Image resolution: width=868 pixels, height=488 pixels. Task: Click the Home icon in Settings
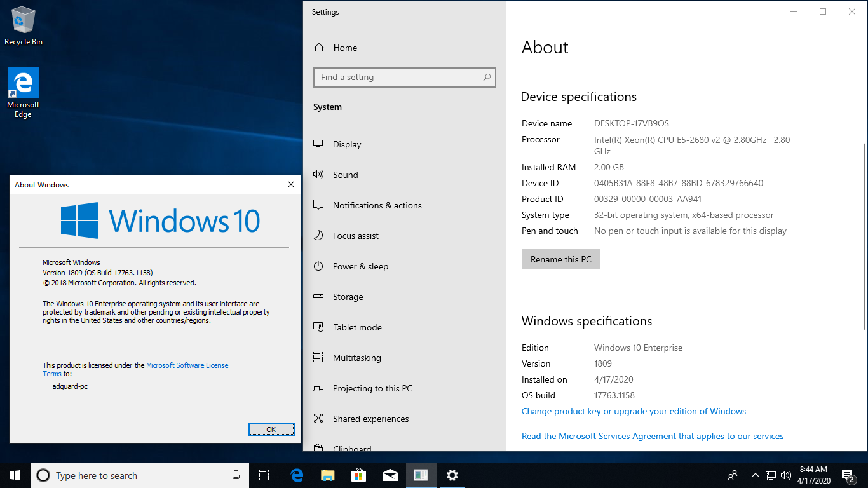(319, 48)
